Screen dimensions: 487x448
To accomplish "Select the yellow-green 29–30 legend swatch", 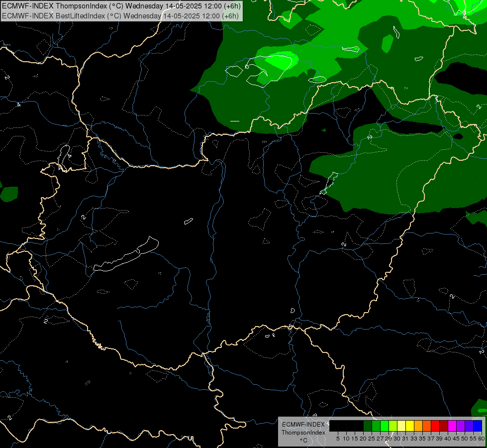I will (x=393, y=426).
